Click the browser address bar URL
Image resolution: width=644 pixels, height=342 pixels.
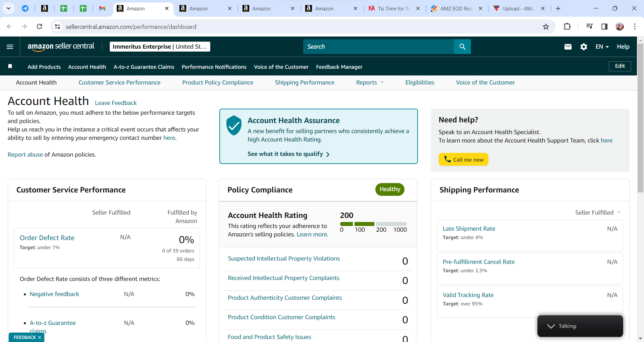[131, 26]
